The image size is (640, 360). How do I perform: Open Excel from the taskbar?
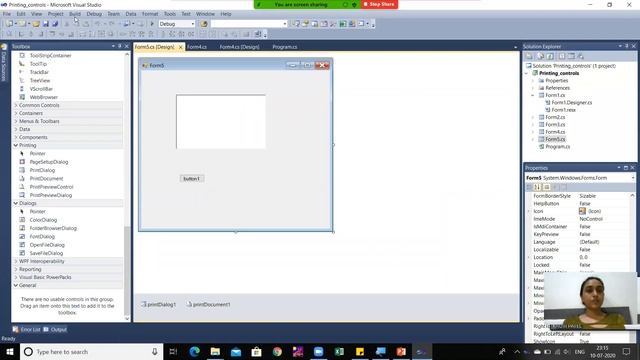point(339,351)
